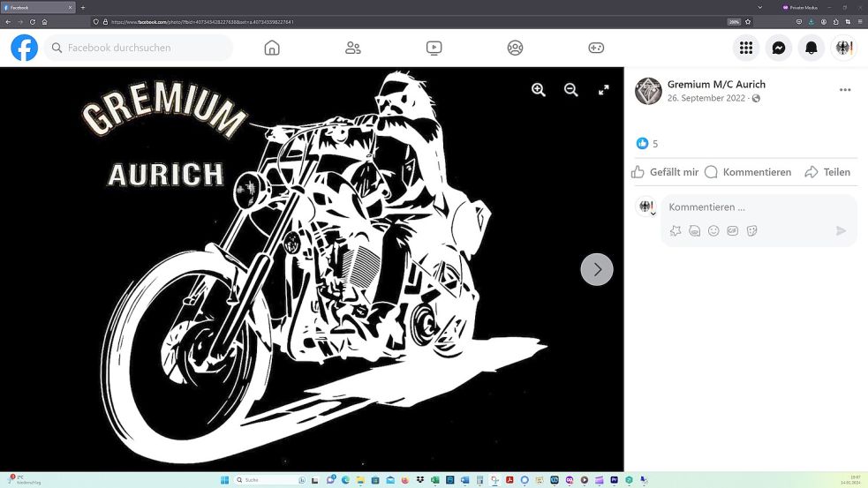
Task: Open the browser extensions icon
Action: (x=835, y=21)
